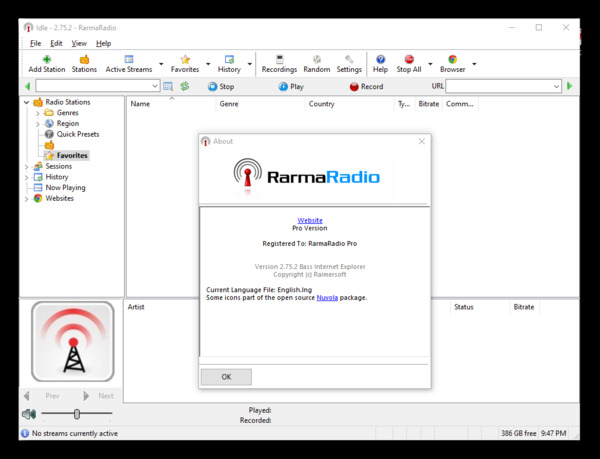Viewport: 600px width, 459px height.
Task: Select Now Playing in the tree
Action: [65, 187]
